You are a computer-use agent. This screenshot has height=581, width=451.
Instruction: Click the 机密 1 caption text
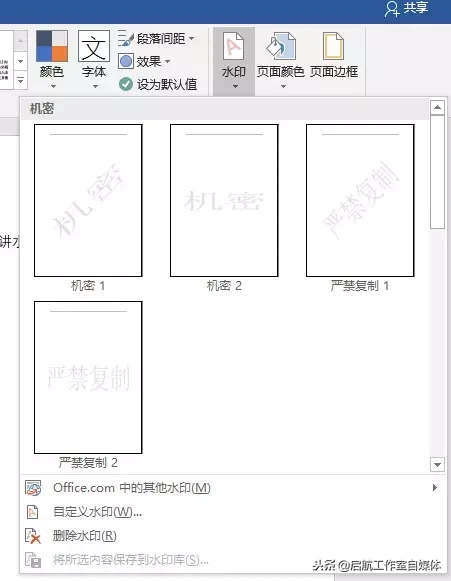(88, 286)
